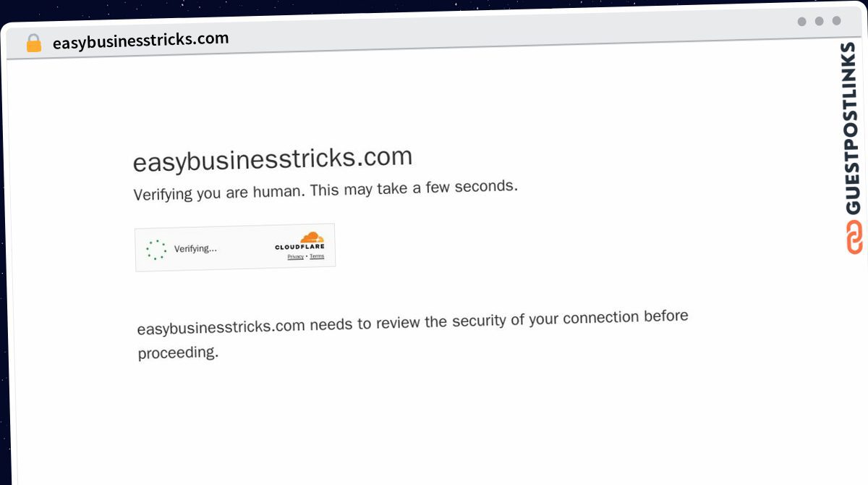Click empty area of the address bar
868x485 pixels.
pos(506,36)
